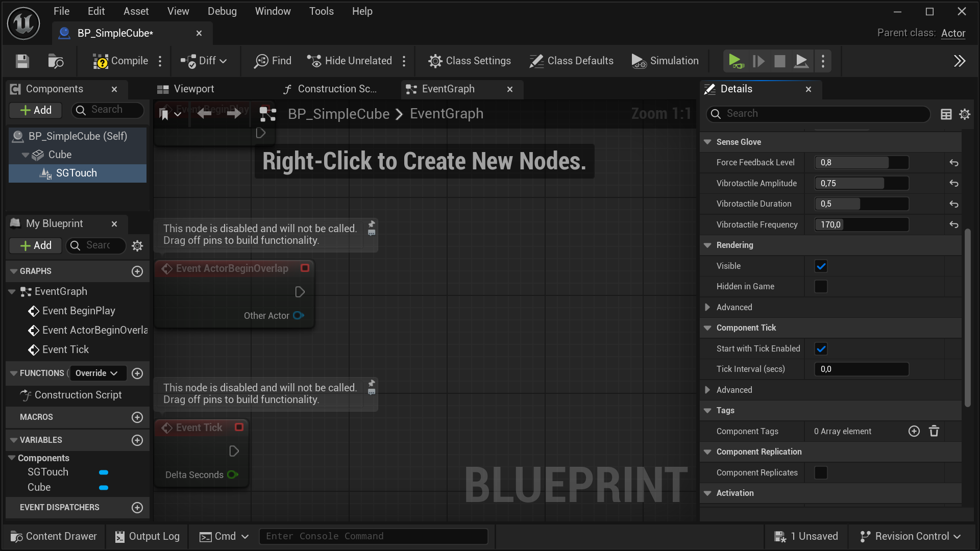Reset Force Feedback Level to default
The image size is (980, 551).
pos(953,163)
